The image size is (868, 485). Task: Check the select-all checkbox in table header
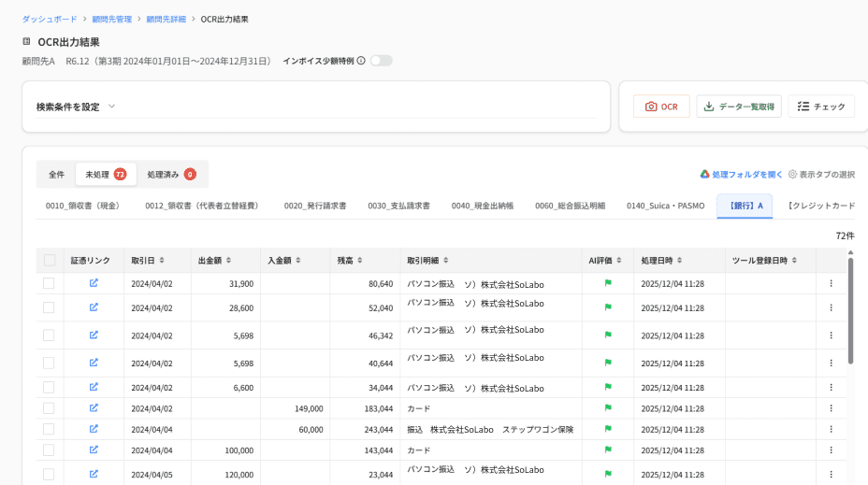point(50,260)
